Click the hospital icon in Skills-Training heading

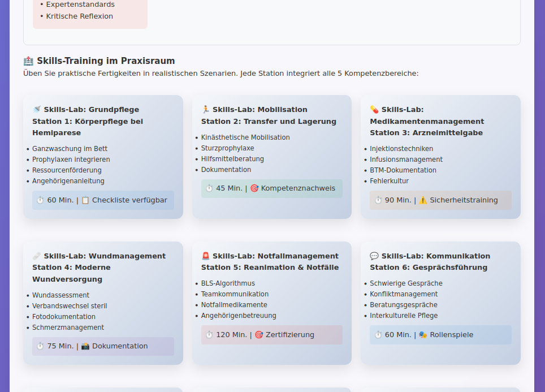coord(28,61)
